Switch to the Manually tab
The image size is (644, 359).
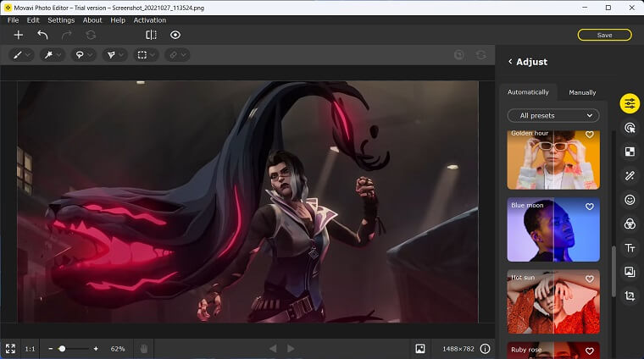[x=582, y=93]
